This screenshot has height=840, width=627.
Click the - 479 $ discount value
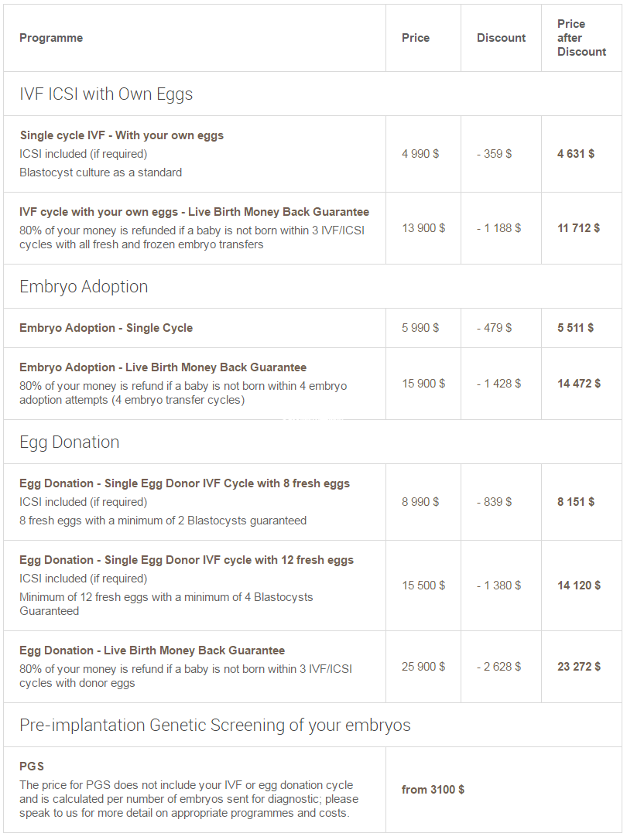point(494,328)
